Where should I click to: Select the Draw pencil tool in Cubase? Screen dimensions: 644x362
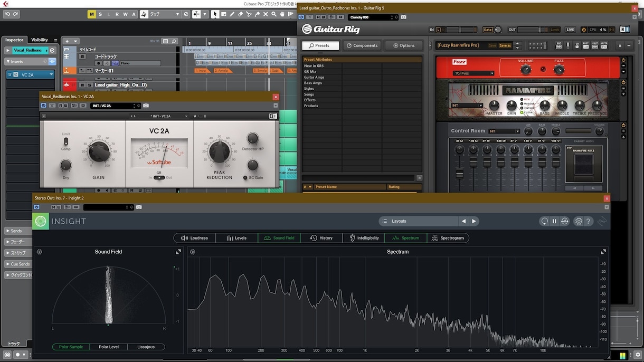click(x=232, y=14)
